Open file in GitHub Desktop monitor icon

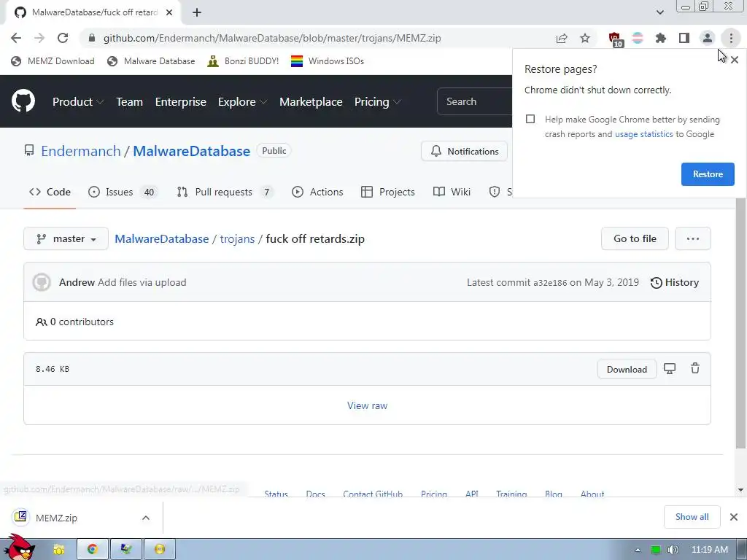click(670, 369)
